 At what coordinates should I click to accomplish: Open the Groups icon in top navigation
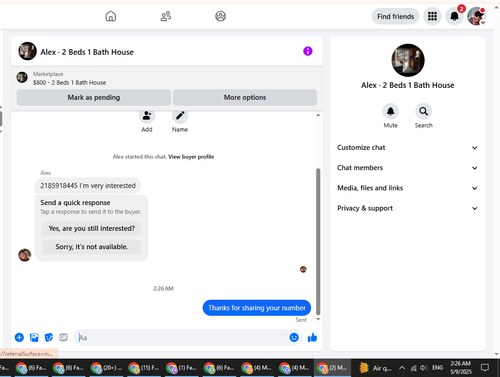click(x=220, y=16)
